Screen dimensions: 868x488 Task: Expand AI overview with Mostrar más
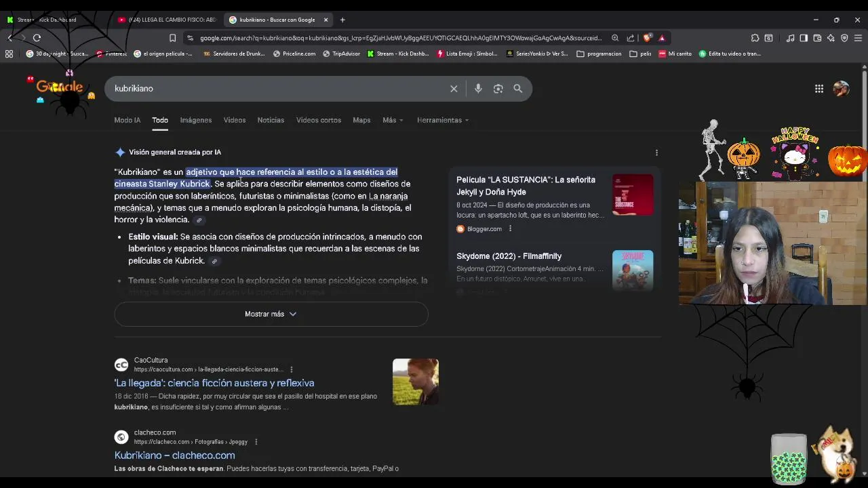[x=271, y=314]
